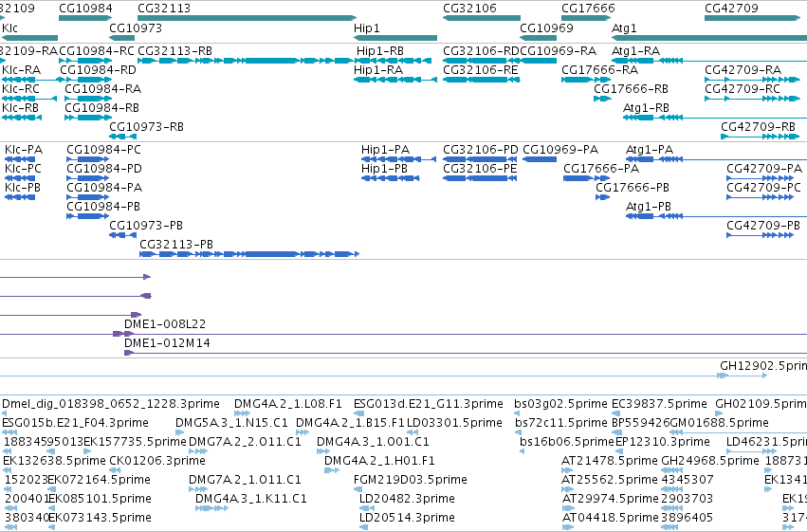
Task: Click the Atg1 gene label
Action: (624, 28)
